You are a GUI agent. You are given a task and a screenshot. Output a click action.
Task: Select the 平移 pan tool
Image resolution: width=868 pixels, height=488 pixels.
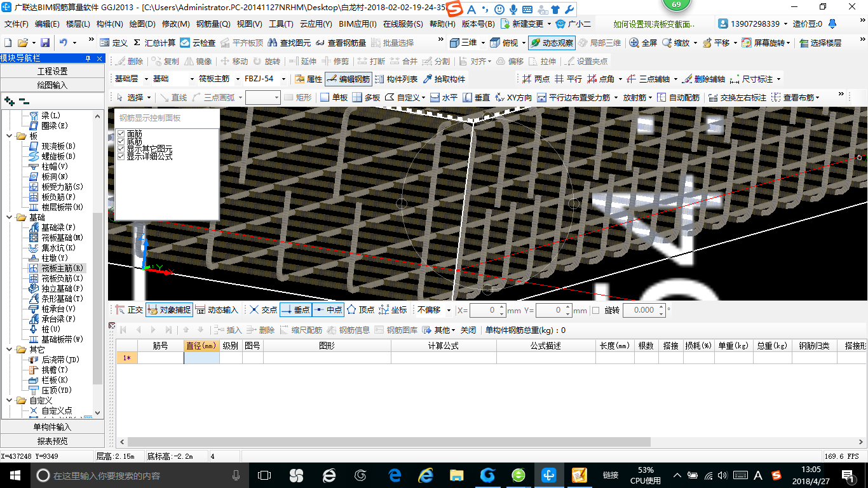click(716, 43)
